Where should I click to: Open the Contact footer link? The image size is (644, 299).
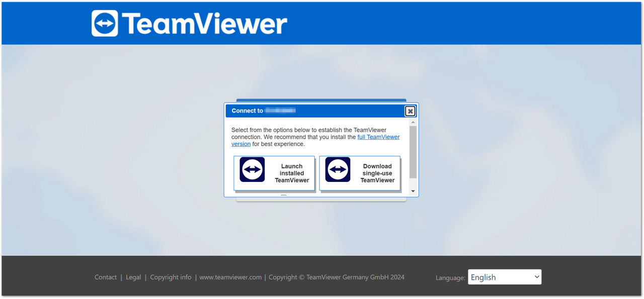click(106, 277)
